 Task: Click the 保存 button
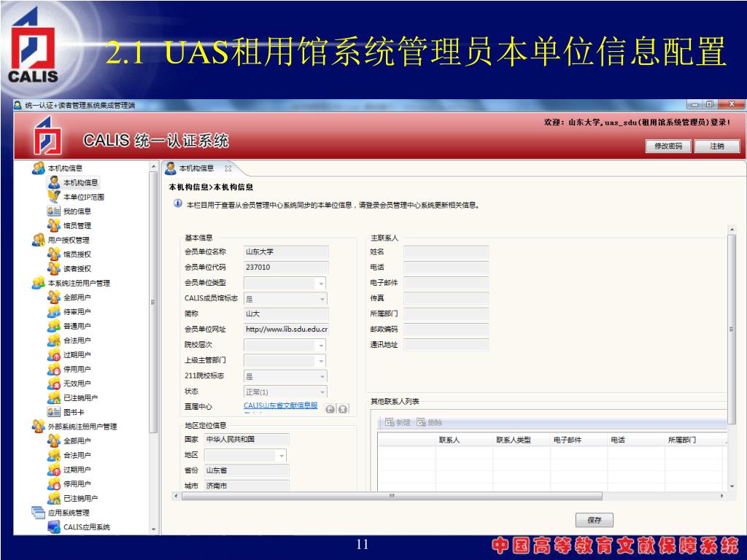594,520
